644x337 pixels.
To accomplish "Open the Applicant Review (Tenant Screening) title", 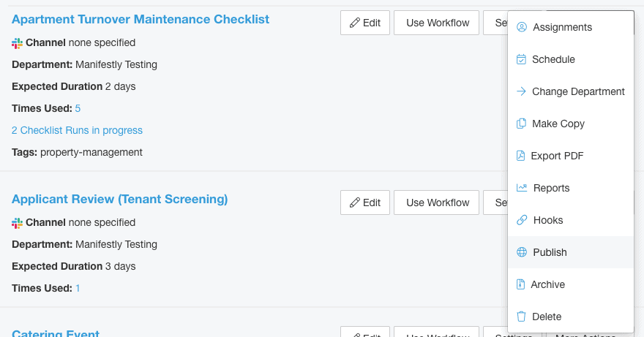I will pyautogui.click(x=120, y=199).
